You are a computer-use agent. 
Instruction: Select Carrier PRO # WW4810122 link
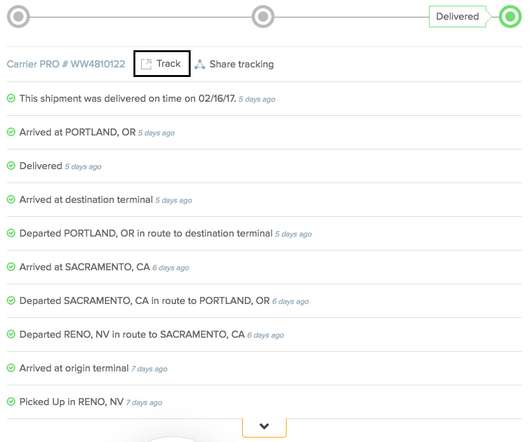pos(66,64)
